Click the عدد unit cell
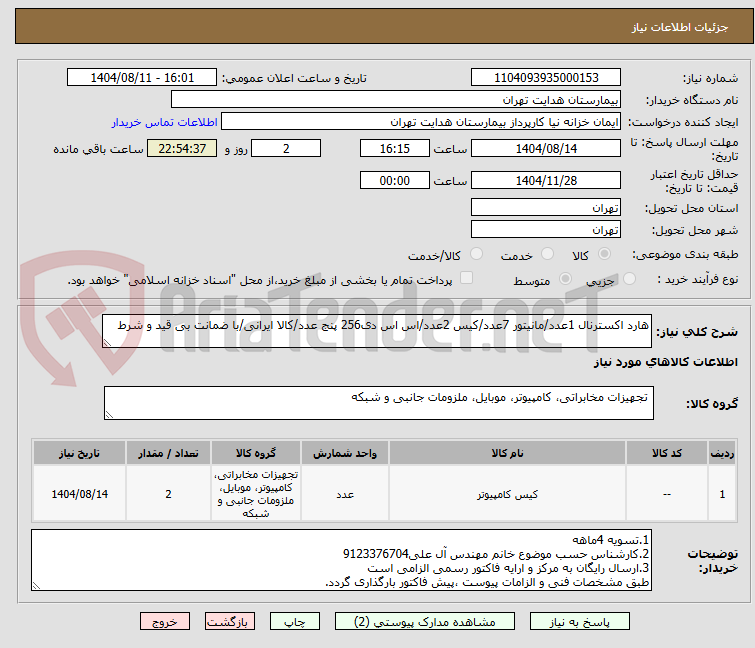The image size is (755, 648). (x=345, y=494)
